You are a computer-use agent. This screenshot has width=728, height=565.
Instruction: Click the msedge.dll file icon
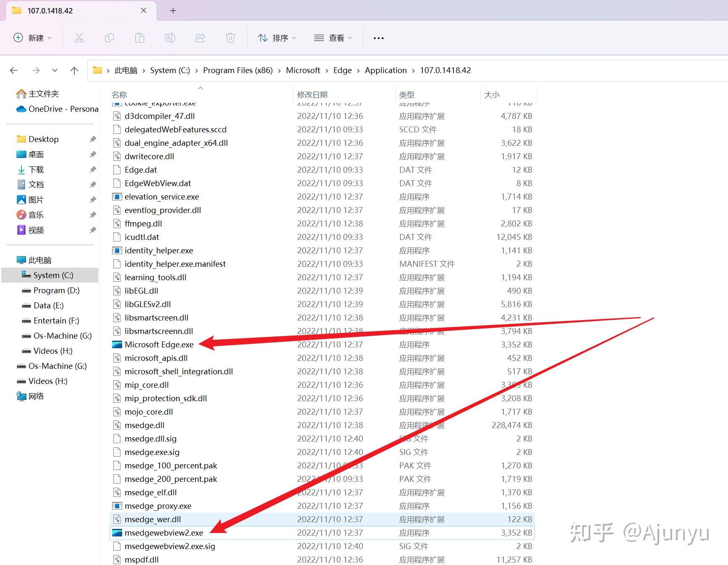[x=117, y=425]
